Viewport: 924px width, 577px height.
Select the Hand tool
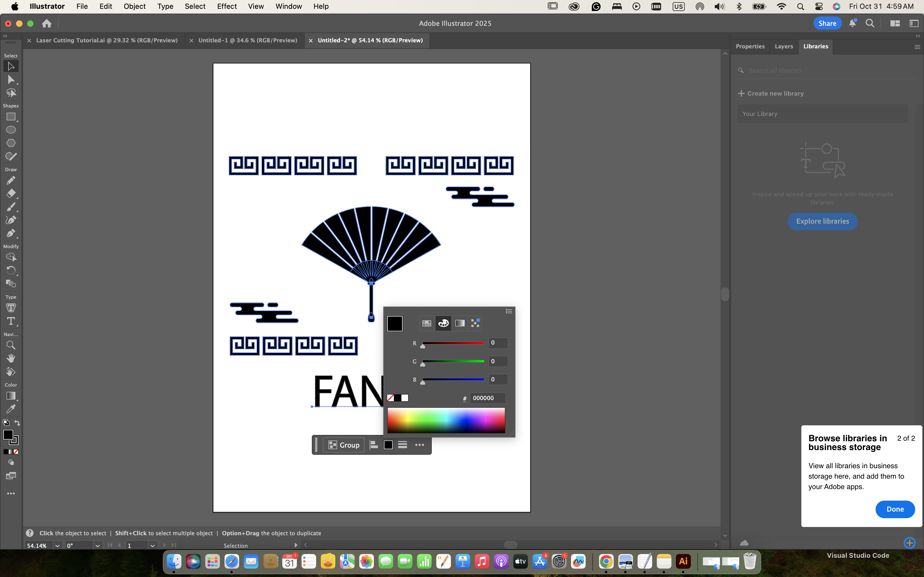[11, 358]
